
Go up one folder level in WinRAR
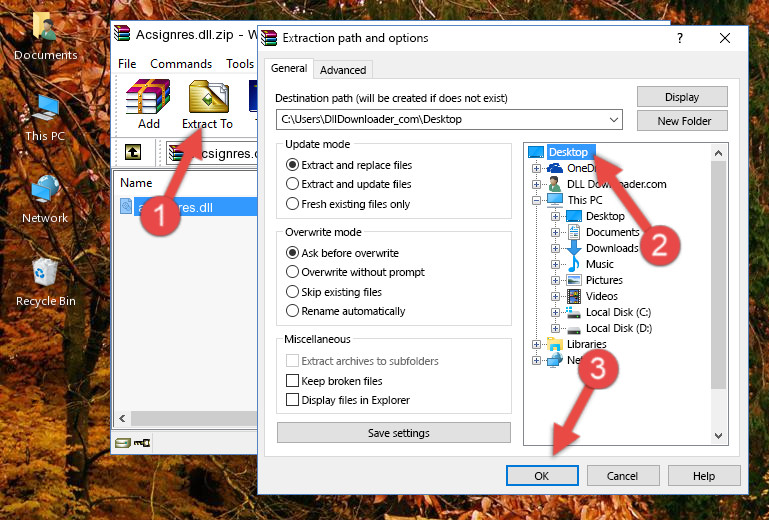coord(133,153)
